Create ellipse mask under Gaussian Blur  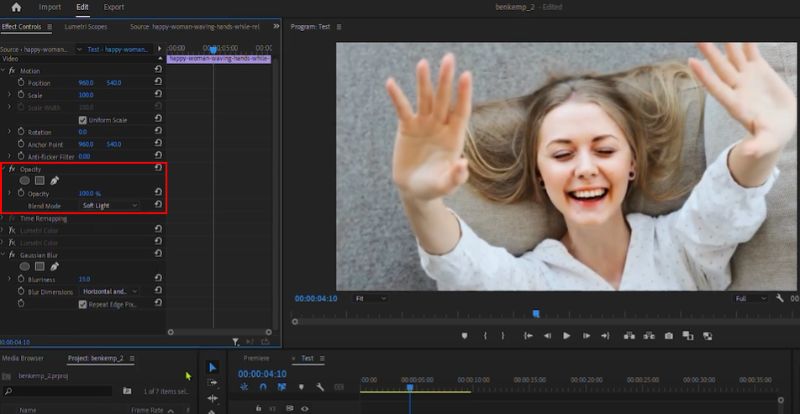point(25,267)
